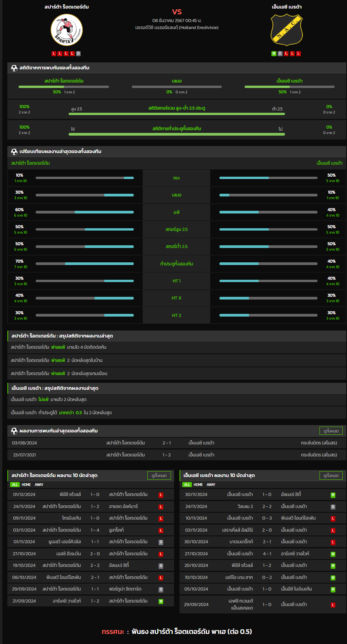This screenshot has height=644, width=347.
Task: Click the green W form badge under NAC crest
Action: click(x=274, y=54)
